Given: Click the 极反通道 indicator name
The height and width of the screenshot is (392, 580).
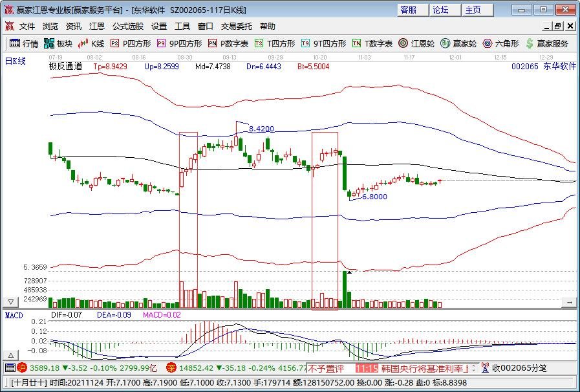Looking at the screenshot, I should coord(65,67).
